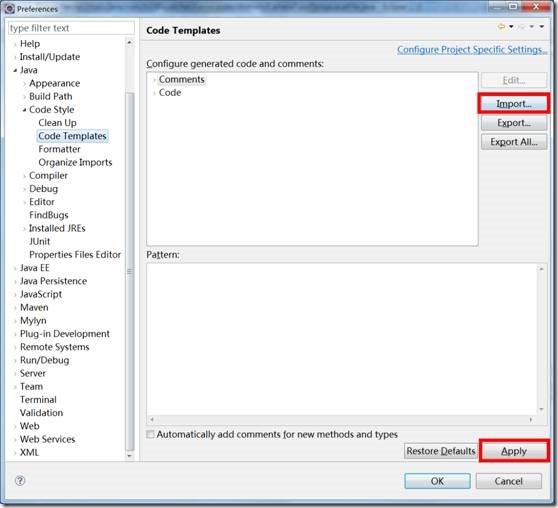This screenshot has width=558, height=508.
Task: Expand the Install/Update node
Action: pyautogui.click(x=15, y=57)
